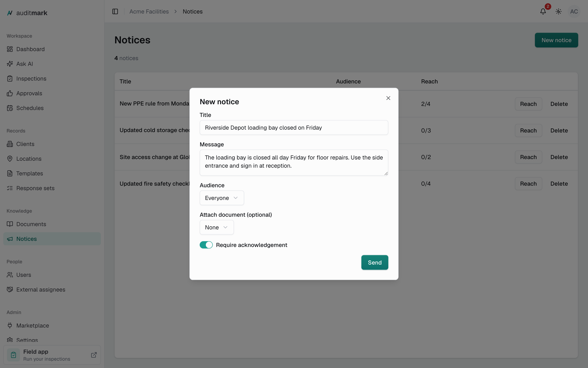Open Reach for New PPE rule notice

coord(528,104)
